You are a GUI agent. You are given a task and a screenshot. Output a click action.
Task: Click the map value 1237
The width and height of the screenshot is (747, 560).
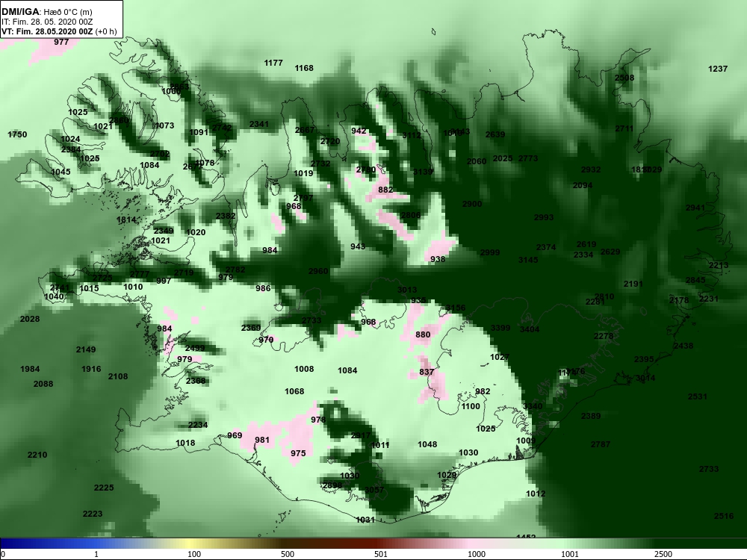pos(718,69)
